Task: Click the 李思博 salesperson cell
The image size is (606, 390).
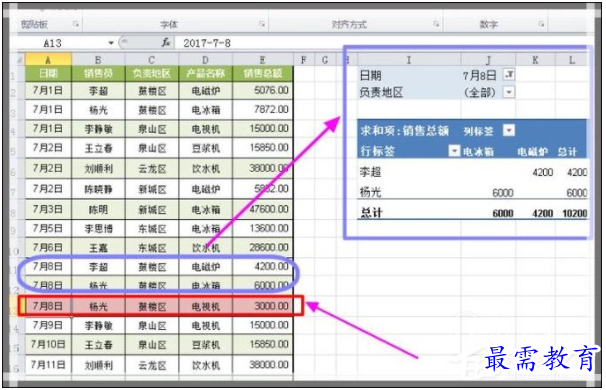Action: coord(98,228)
